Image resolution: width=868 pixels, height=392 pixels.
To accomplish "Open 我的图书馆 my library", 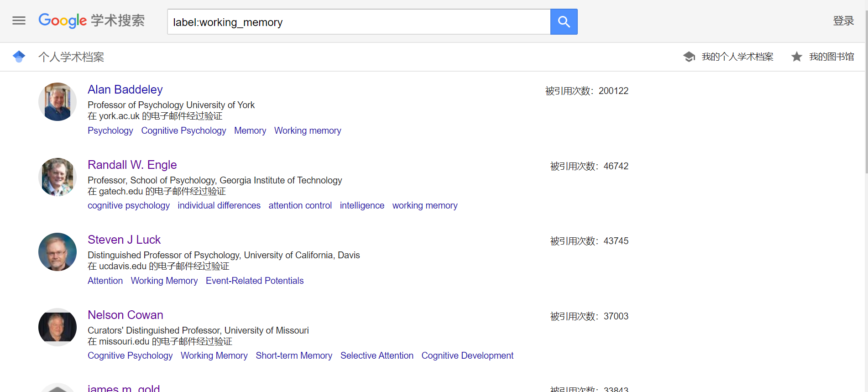I will pyautogui.click(x=831, y=57).
